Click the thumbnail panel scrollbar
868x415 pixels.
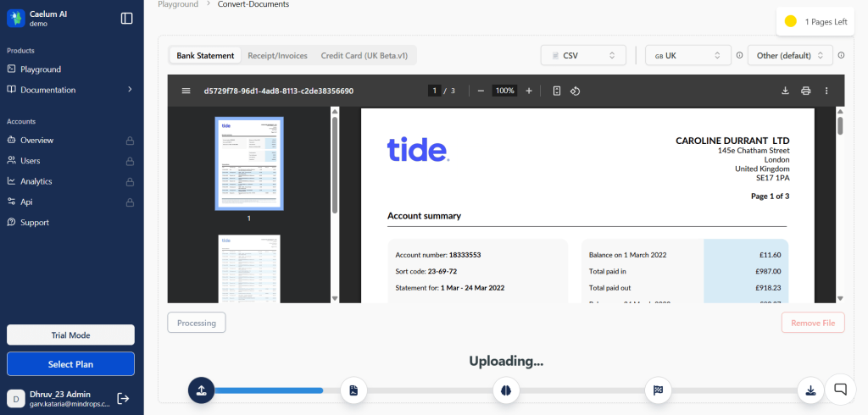[334, 165]
